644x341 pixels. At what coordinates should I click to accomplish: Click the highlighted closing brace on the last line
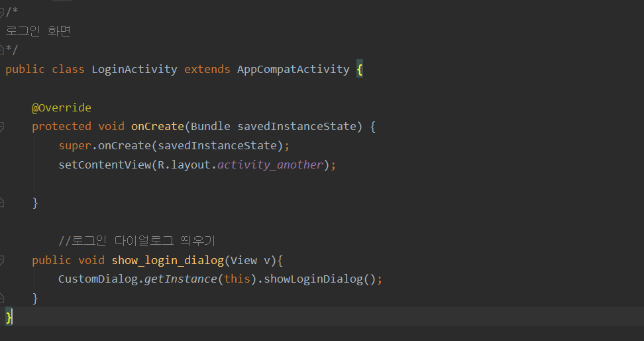(9, 316)
